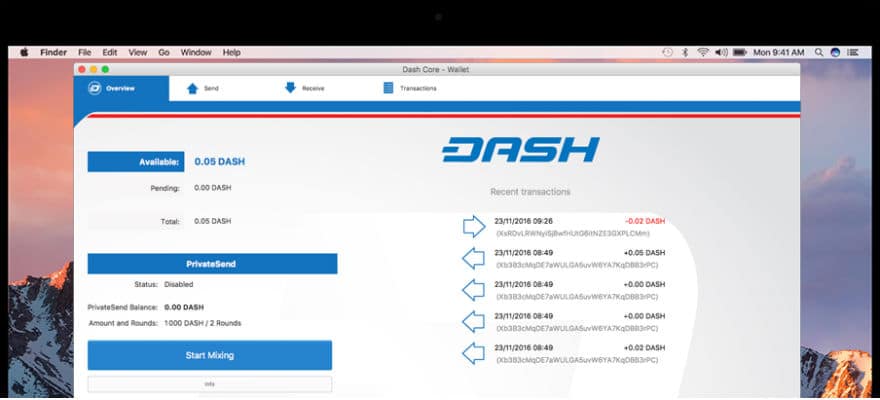Open the File menu
Screen dimensions: 880x400
coord(84,52)
